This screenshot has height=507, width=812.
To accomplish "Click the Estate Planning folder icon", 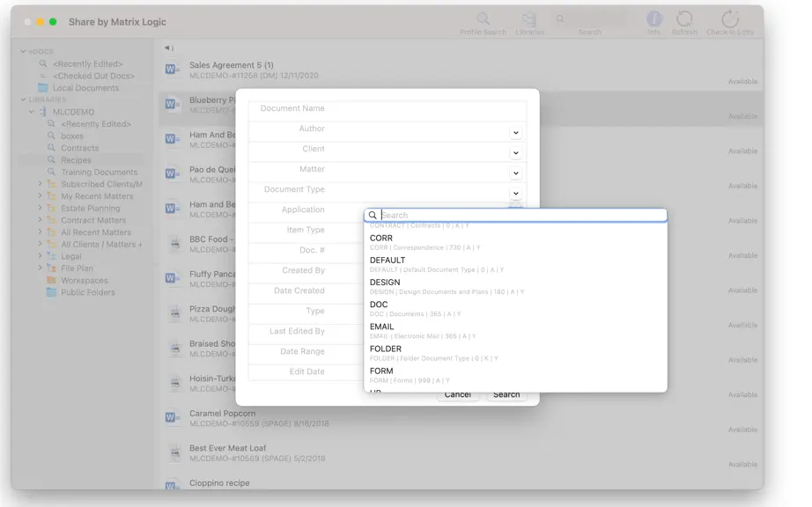I will pyautogui.click(x=51, y=208).
